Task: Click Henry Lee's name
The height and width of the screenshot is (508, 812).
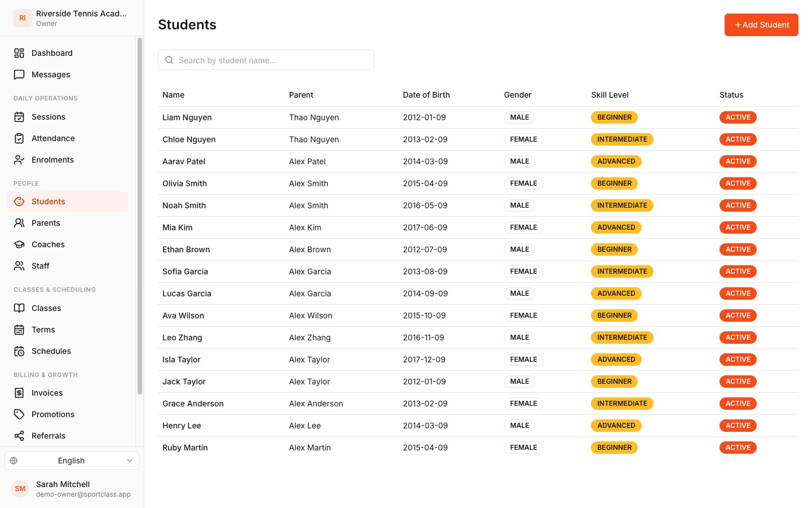Action: pyautogui.click(x=182, y=426)
